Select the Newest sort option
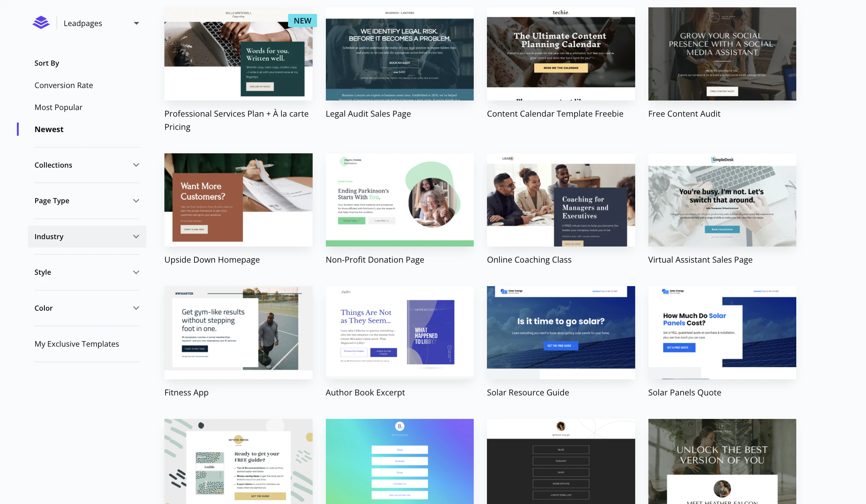Viewport: 866px width, 504px height. 49,129
